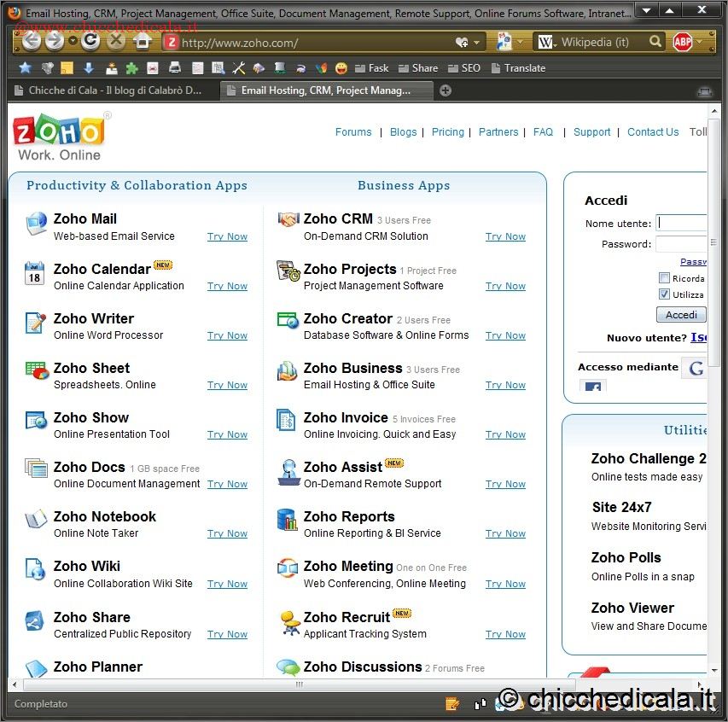Image resolution: width=728 pixels, height=722 pixels.
Task: Click the Zoho CRM handshake icon
Action: (288, 220)
